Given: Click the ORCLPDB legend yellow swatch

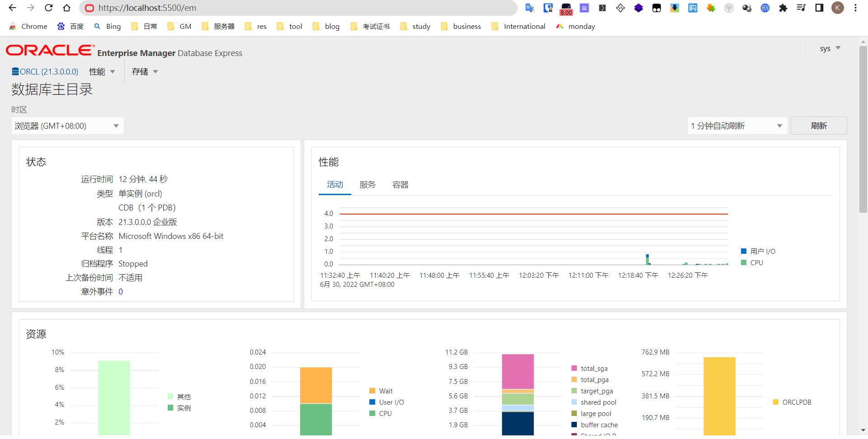Looking at the screenshot, I should 776,402.
